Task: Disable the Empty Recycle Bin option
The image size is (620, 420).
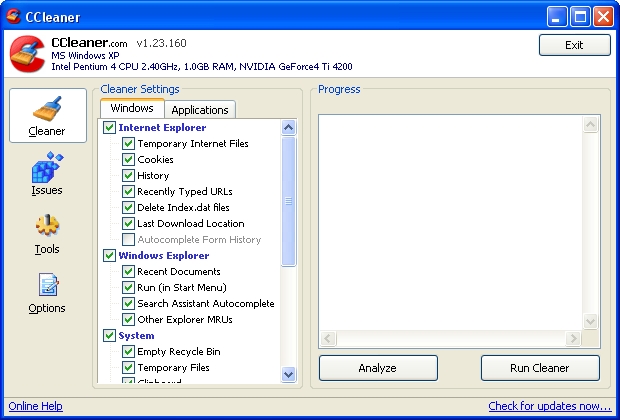Action: (x=128, y=352)
